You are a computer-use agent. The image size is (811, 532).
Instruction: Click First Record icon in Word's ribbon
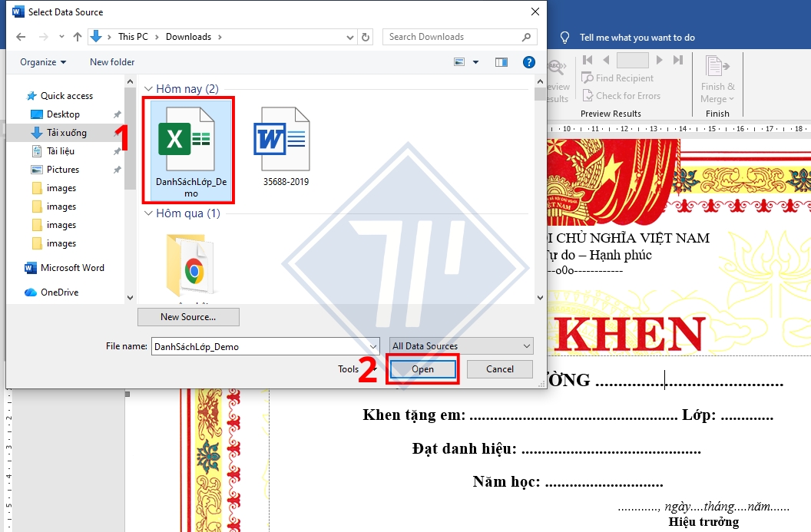pyautogui.click(x=588, y=60)
